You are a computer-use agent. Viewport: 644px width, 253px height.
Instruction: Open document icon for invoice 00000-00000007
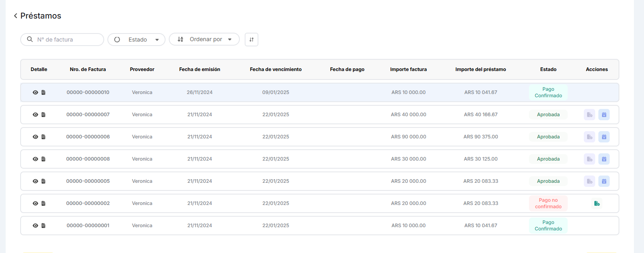pyautogui.click(x=44, y=115)
